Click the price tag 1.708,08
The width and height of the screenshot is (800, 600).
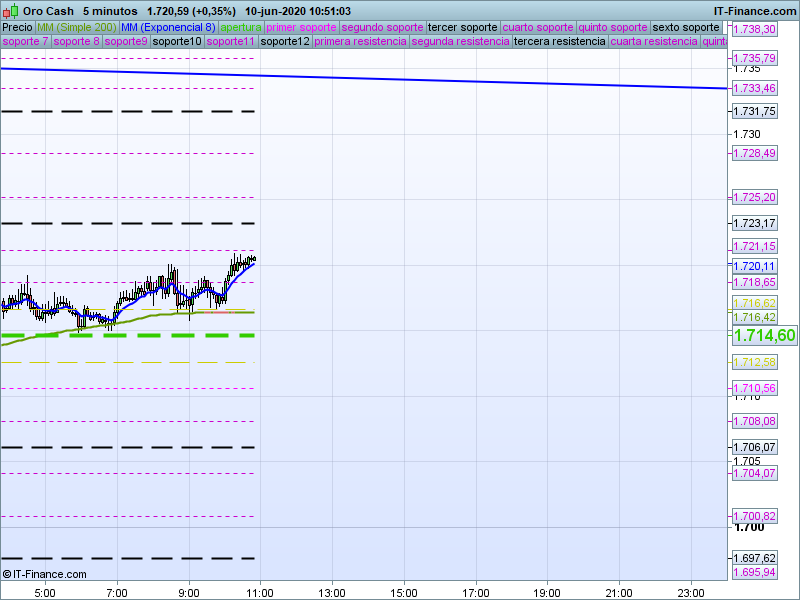[x=755, y=421]
